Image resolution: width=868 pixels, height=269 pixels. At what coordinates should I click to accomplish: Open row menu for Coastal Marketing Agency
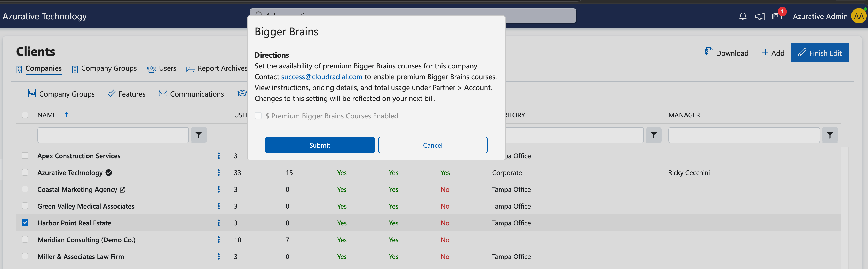tap(219, 189)
